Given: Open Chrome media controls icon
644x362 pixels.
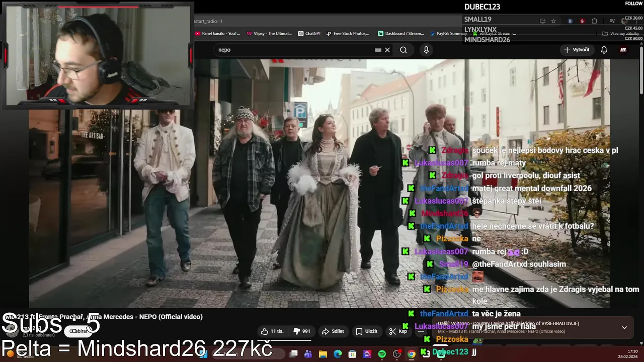Looking at the screenshot, I should click(612, 21).
